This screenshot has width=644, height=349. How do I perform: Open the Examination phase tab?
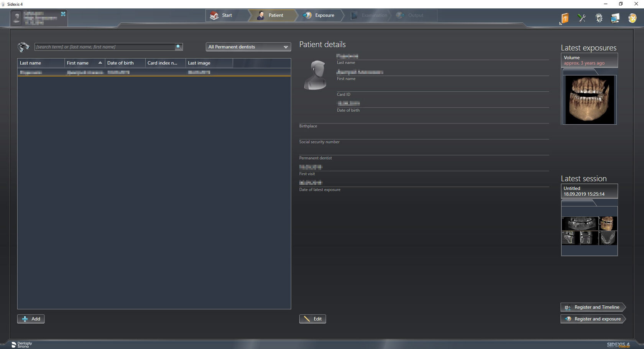point(369,15)
